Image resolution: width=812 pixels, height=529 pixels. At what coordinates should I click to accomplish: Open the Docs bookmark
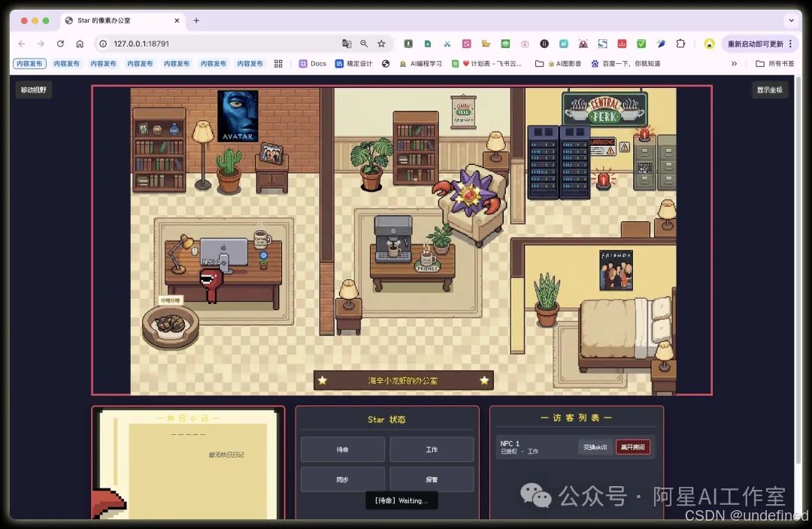tap(313, 64)
